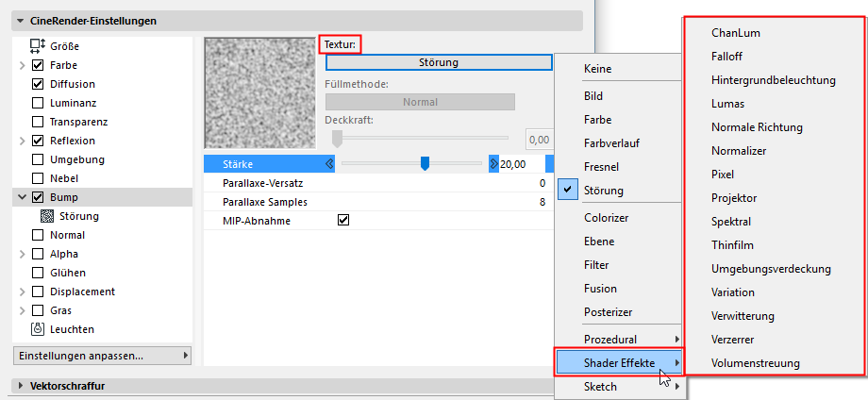Collapse the Bump tree node arrow

pyautogui.click(x=22, y=197)
